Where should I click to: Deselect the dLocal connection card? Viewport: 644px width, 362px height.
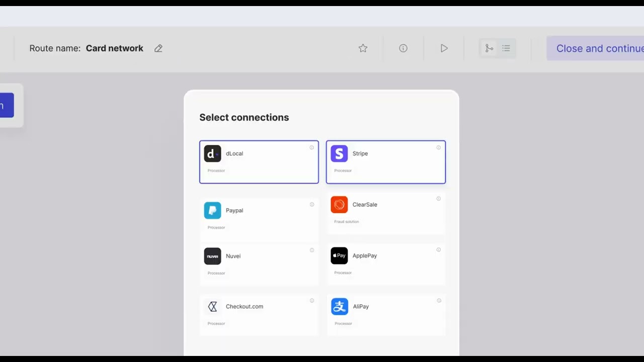(x=259, y=162)
